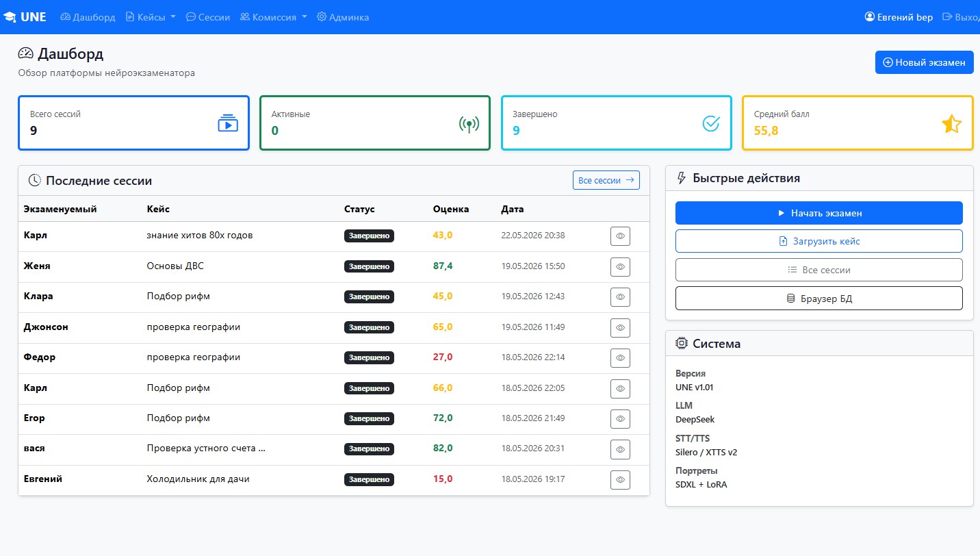Expand the Кейсы dropdown menu
This screenshot has height=556, width=980.
[151, 17]
